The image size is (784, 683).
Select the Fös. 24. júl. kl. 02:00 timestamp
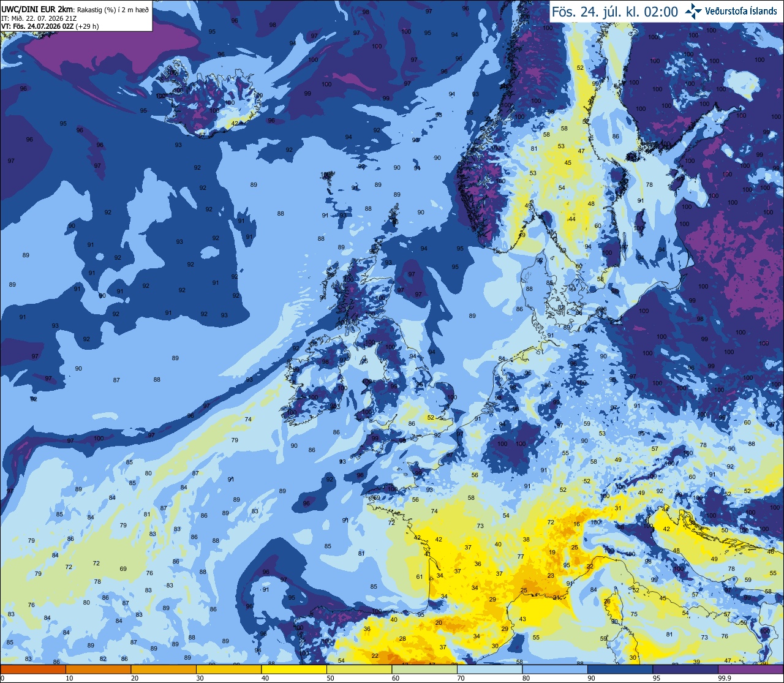tap(614, 12)
